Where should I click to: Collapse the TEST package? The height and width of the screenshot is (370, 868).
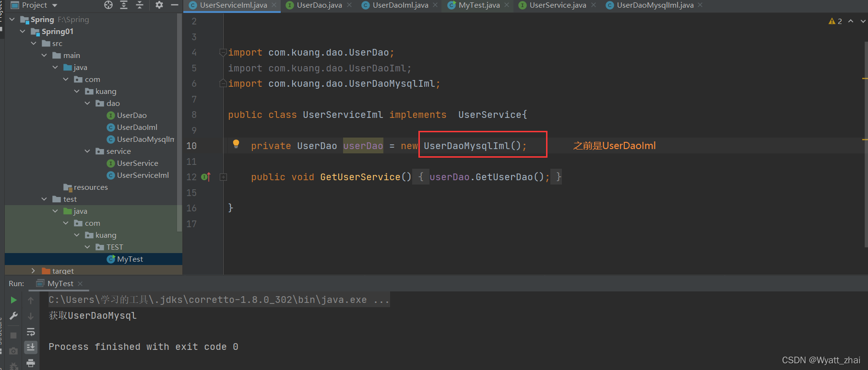click(x=87, y=247)
